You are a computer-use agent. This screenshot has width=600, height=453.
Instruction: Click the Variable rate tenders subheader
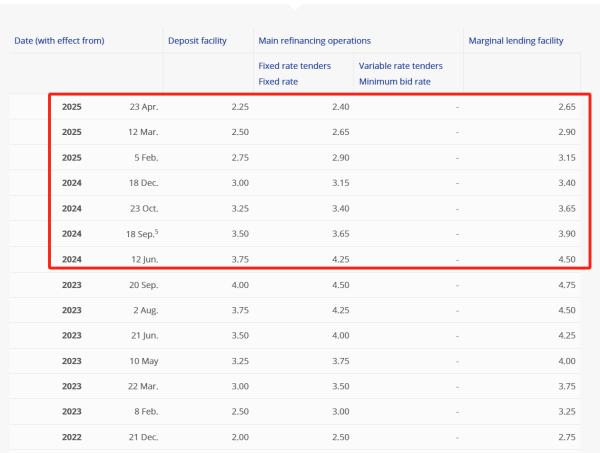tap(400, 66)
